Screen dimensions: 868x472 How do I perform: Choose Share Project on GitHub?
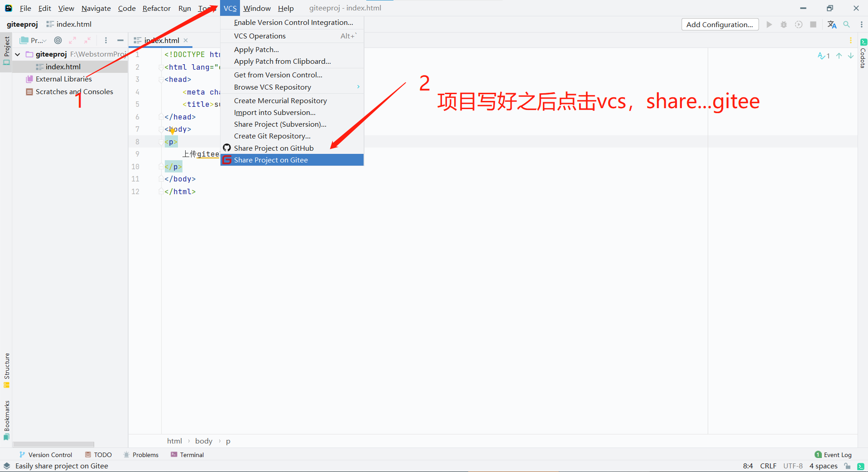pyautogui.click(x=292, y=148)
